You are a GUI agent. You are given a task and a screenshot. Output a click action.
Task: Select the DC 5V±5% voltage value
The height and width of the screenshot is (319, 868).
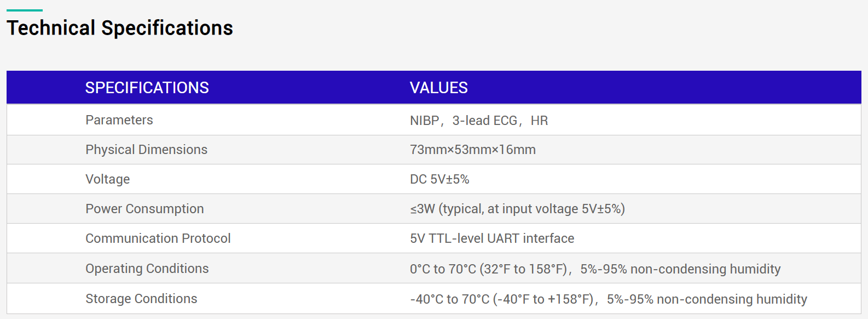[x=439, y=179]
